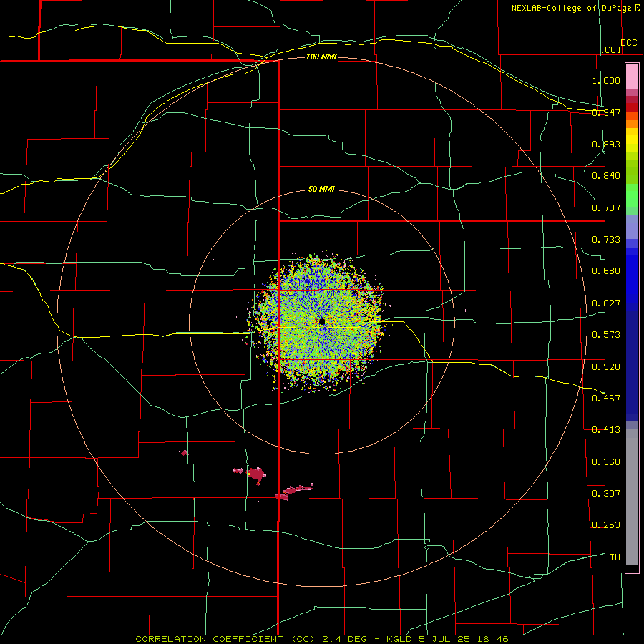
Task: Click the [CC] color bar label
Action: tap(611, 49)
